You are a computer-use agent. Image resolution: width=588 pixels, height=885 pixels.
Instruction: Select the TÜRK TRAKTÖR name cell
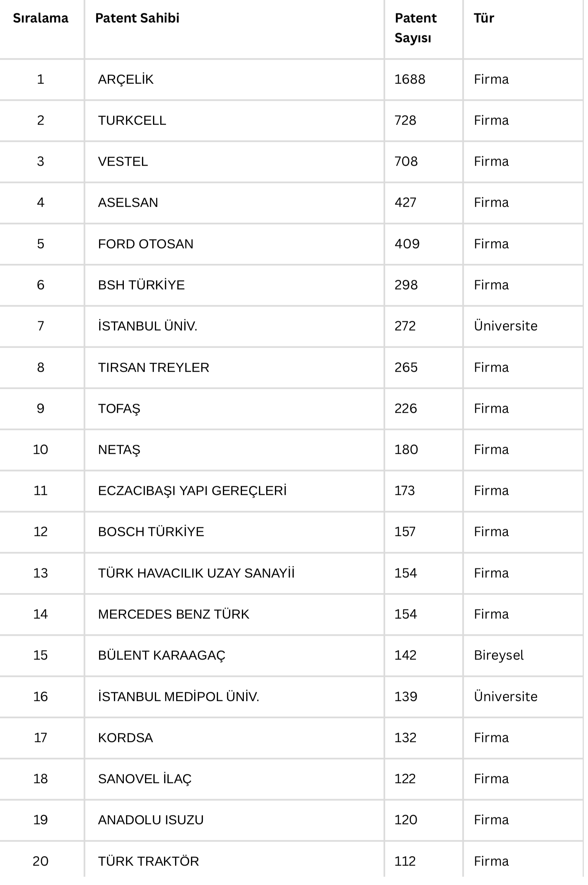148,861
